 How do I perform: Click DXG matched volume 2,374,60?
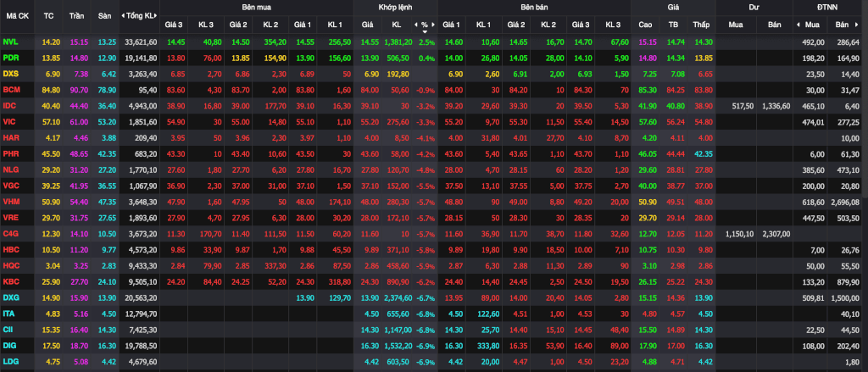pos(398,297)
